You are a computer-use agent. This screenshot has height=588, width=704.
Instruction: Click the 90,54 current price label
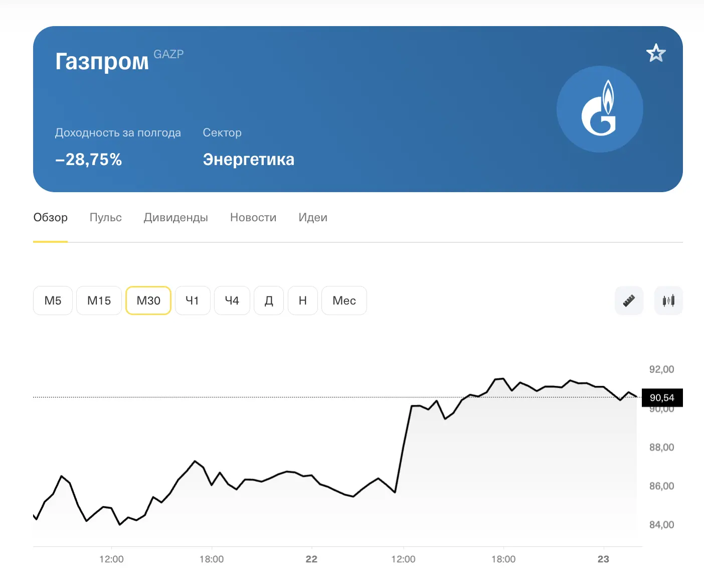click(x=662, y=398)
